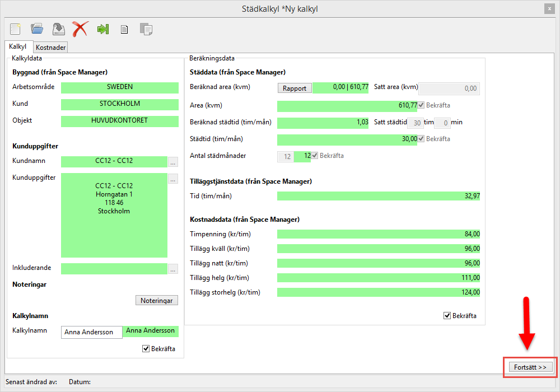Click the copy documents toolbar icon
The width and height of the screenshot is (560, 392).
pos(146,29)
